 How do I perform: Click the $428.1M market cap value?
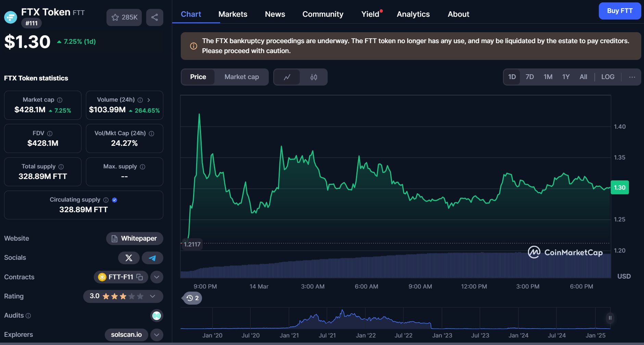tap(30, 110)
